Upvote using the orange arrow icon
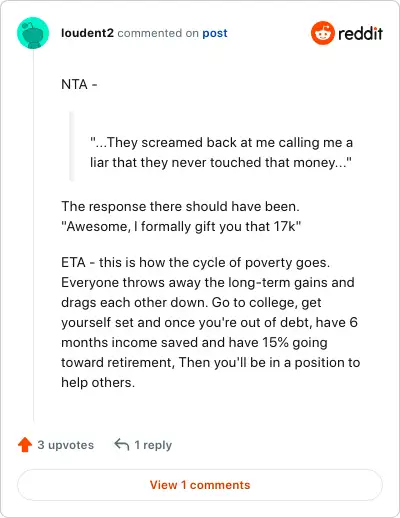 click(x=25, y=445)
